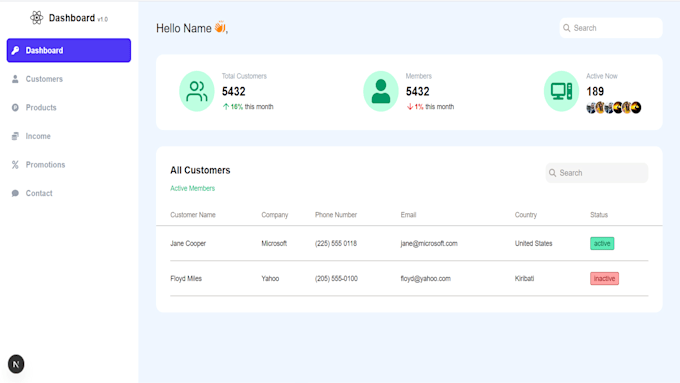Viewport: 680px width, 383px height.
Task: Click the Kiribati country cell
Action: coord(524,278)
